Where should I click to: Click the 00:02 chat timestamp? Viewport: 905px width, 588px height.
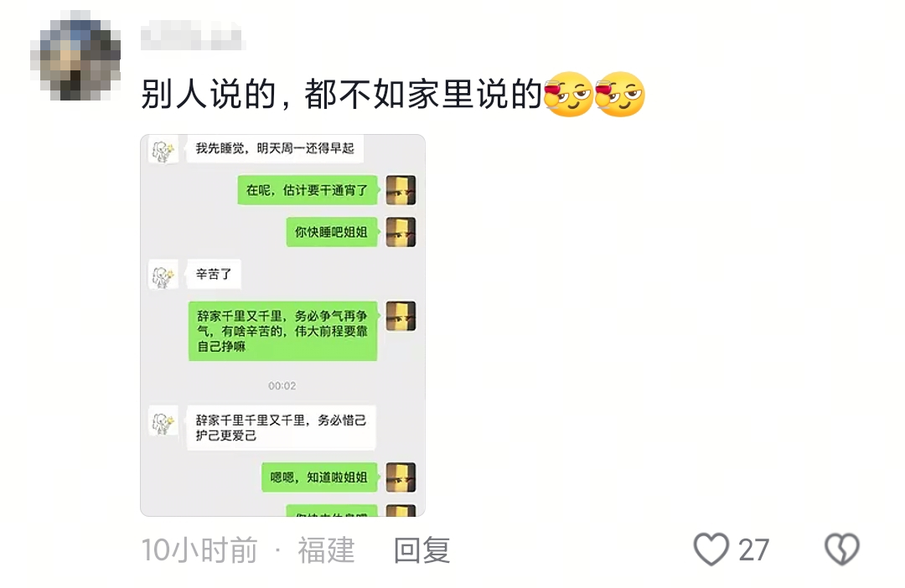coord(282,386)
